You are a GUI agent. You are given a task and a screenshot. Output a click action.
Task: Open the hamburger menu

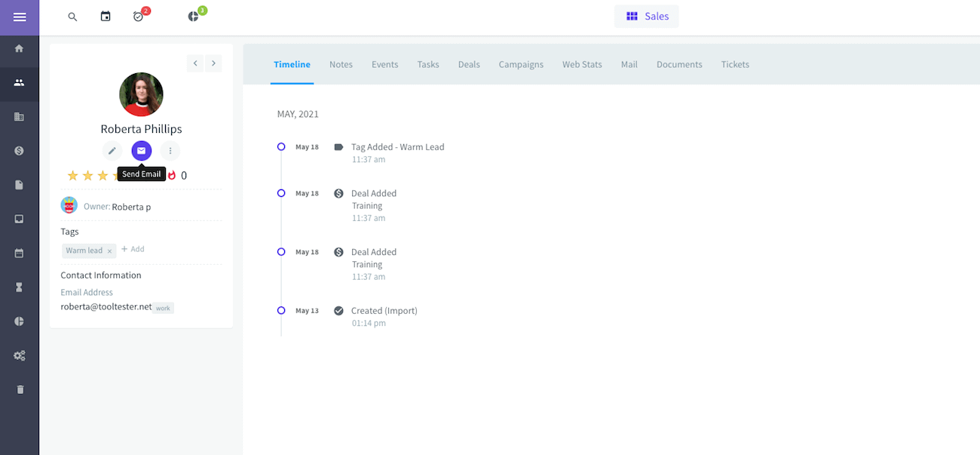point(20,17)
